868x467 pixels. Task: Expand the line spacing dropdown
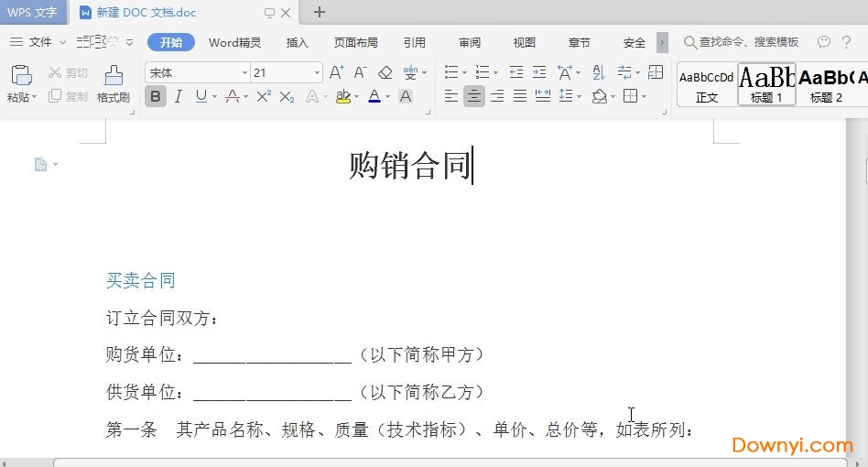point(579,97)
